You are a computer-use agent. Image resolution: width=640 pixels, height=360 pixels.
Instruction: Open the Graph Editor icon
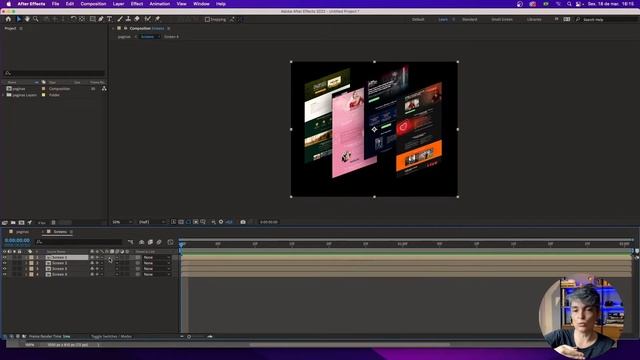(170, 242)
